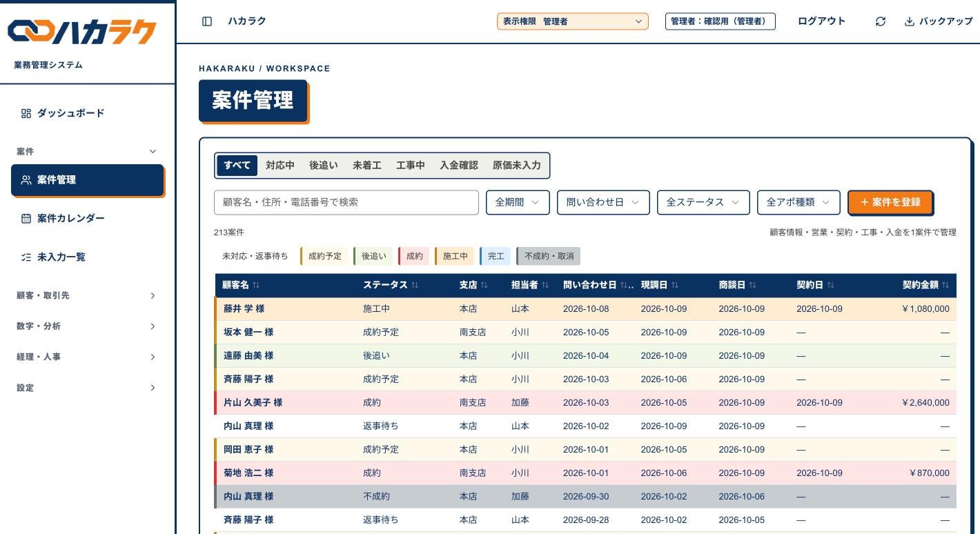Switch to the 未着工 tab
The width and height of the screenshot is (980, 534).
[x=367, y=166]
